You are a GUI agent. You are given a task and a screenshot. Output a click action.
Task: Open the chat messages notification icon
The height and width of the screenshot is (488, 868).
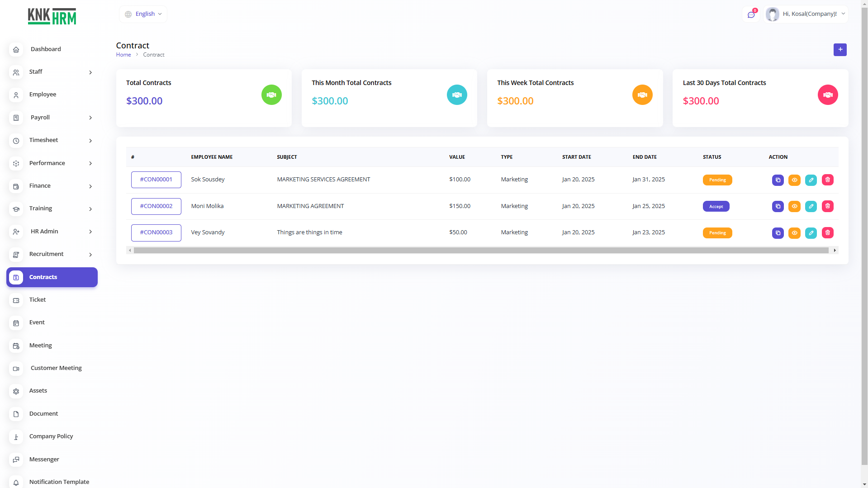[x=751, y=14]
